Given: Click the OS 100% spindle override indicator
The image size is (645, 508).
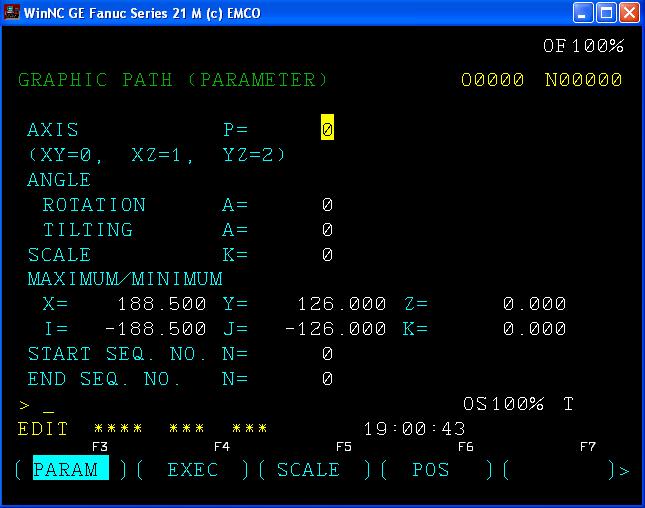Looking at the screenshot, I should click(503, 404).
